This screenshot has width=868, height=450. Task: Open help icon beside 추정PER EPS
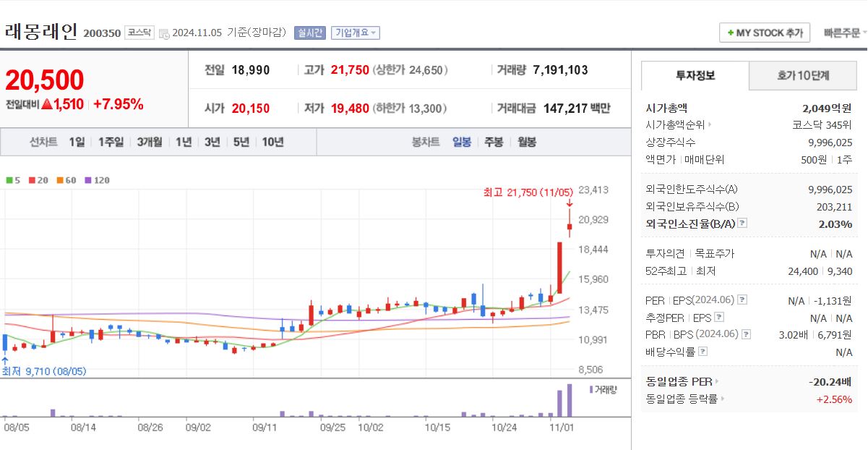point(719,318)
